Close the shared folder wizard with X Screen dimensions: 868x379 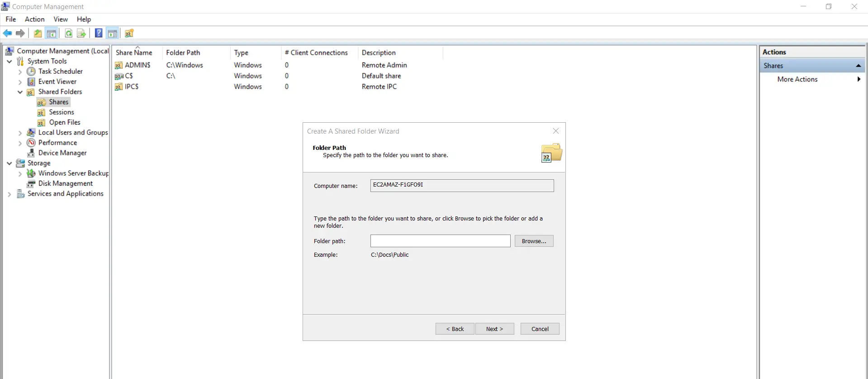[556, 131]
